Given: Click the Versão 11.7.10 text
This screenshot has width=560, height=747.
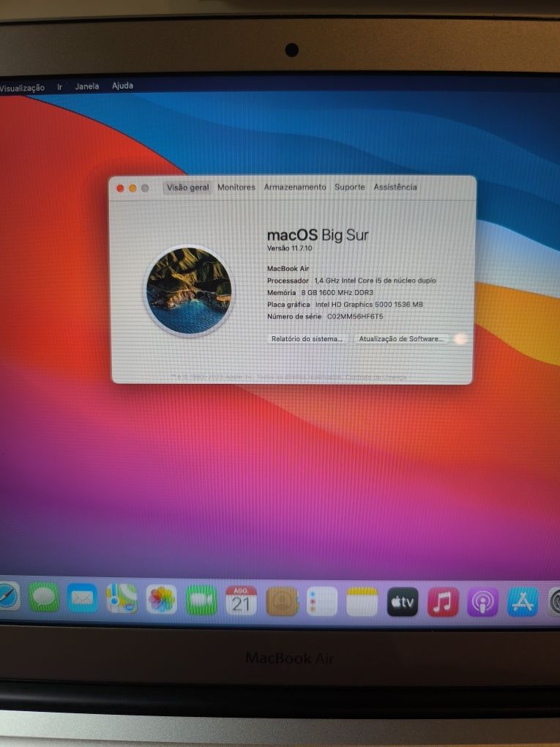Looking at the screenshot, I should [290, 248].
